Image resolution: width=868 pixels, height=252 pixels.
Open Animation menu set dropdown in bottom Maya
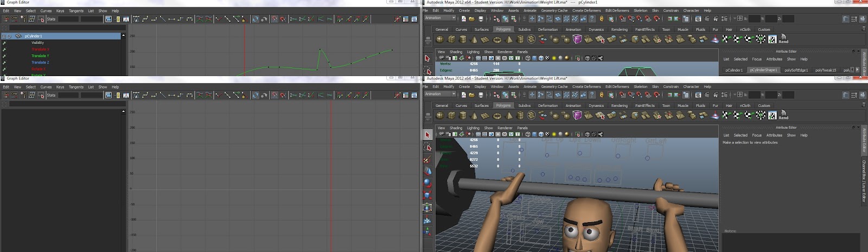[439, 94]
